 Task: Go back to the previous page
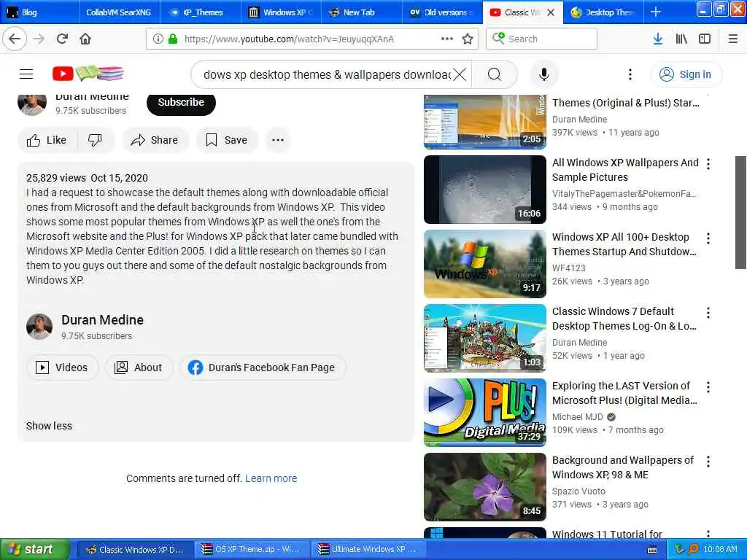coord(15,39)
